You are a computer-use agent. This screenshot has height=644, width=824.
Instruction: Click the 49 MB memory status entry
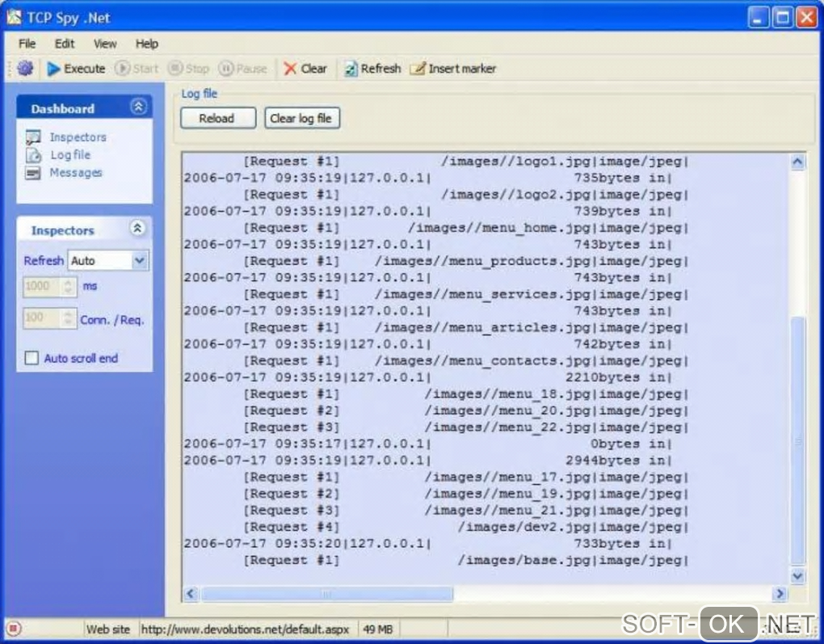click(x=378, y=629)
